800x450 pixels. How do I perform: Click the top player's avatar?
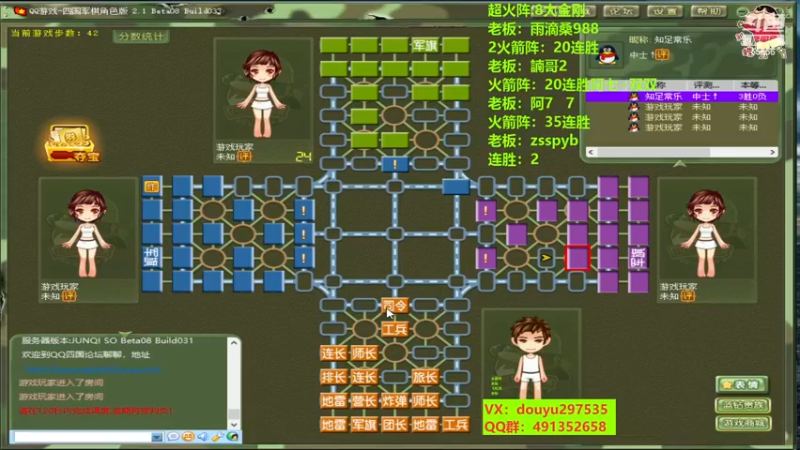pyautogui.click(x=262, y=92)
